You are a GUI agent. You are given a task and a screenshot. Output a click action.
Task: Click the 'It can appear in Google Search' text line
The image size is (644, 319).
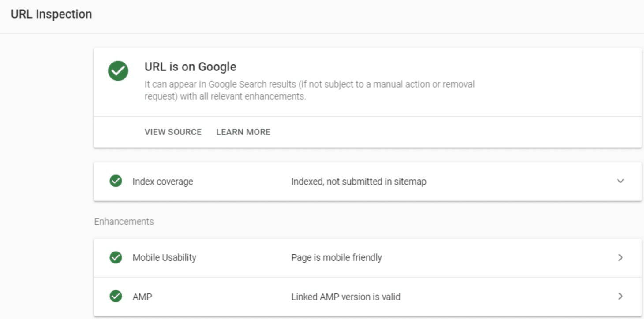(310, 84)
